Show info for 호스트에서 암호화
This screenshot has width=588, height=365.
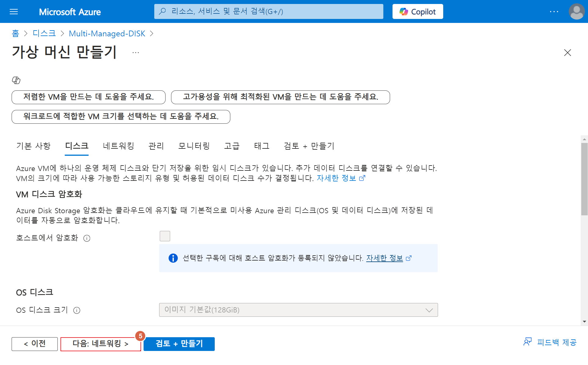pyautogui.click(x=87, y=238)
